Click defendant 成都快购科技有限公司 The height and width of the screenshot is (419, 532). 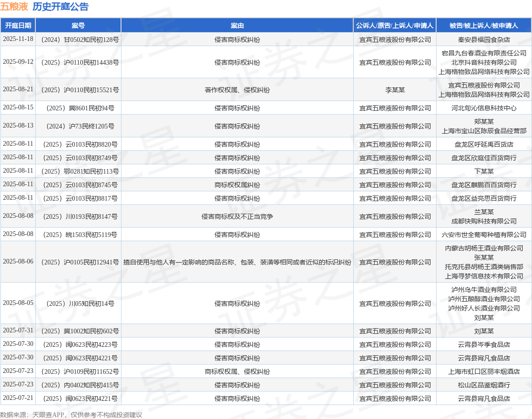[x=484, y=222]
